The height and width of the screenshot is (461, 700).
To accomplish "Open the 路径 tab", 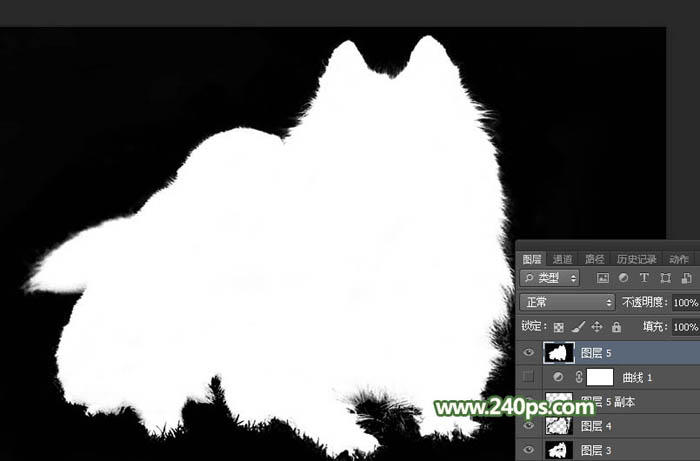I will coord(594,259).
